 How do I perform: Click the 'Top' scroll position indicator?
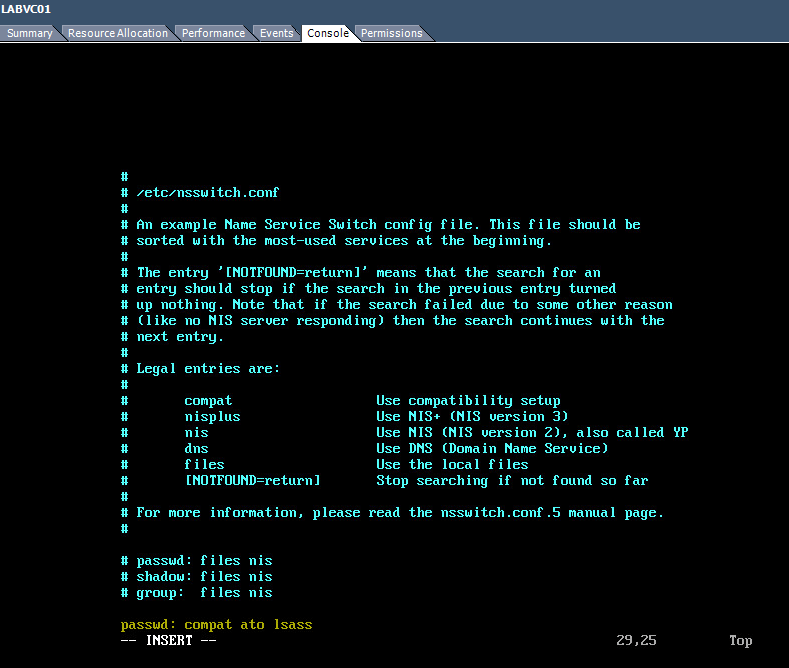(741, 640)
